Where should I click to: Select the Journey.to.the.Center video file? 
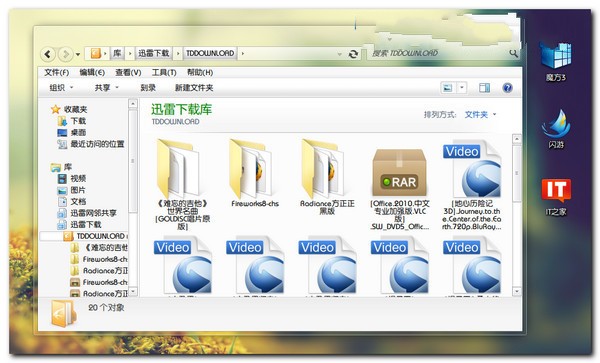[x=472, y=169]
